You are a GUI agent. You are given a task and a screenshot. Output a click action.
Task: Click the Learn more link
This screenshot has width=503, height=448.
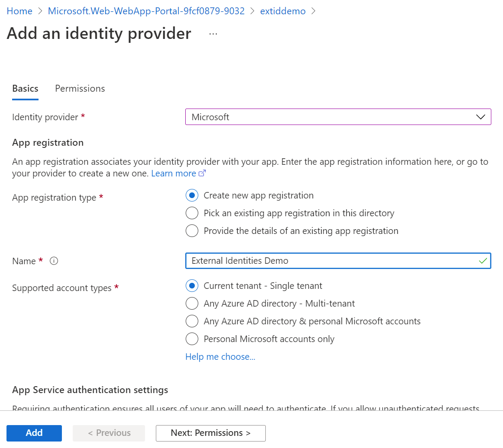pos(173,173)
